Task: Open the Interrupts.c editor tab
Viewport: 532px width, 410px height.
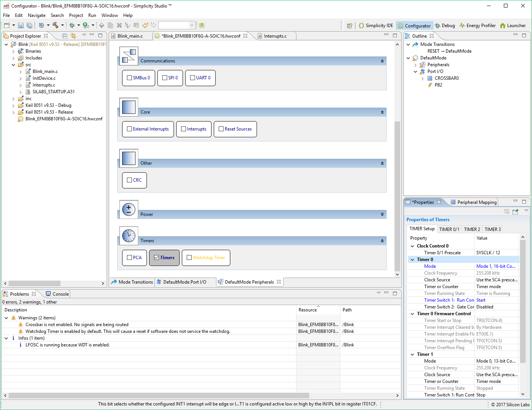Action: coord(275,36)
